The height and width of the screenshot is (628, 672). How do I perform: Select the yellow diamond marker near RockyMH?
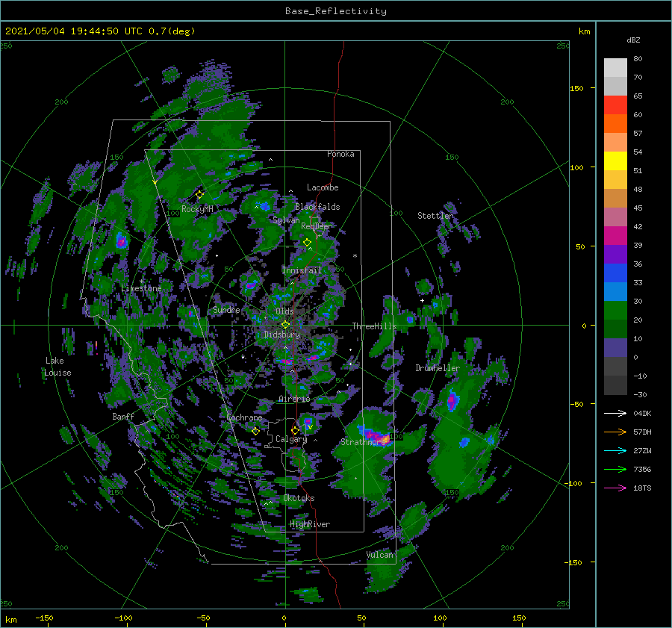199,195
